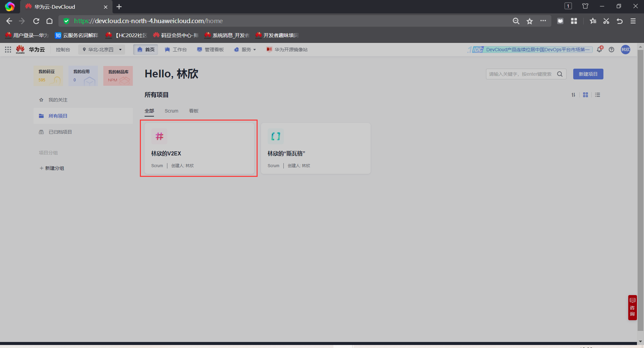
Task: Open the HC2022社区 bookmark
Action: (126, 35)
